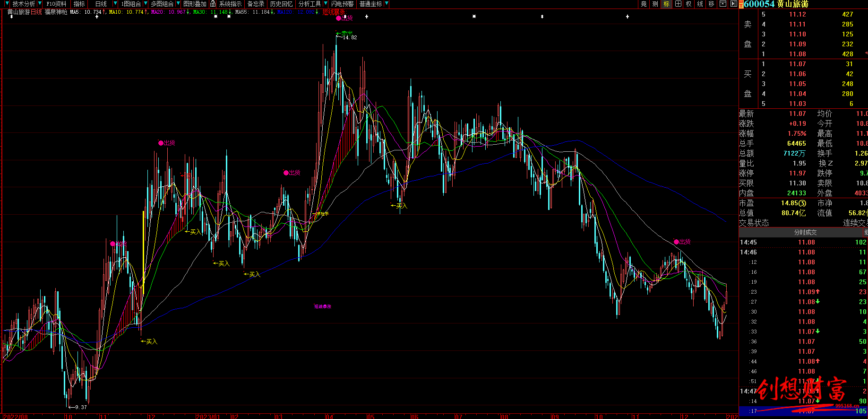The image size is (868, 419).
Task: Open the F10资料 menu item
Action: [56, 4]
